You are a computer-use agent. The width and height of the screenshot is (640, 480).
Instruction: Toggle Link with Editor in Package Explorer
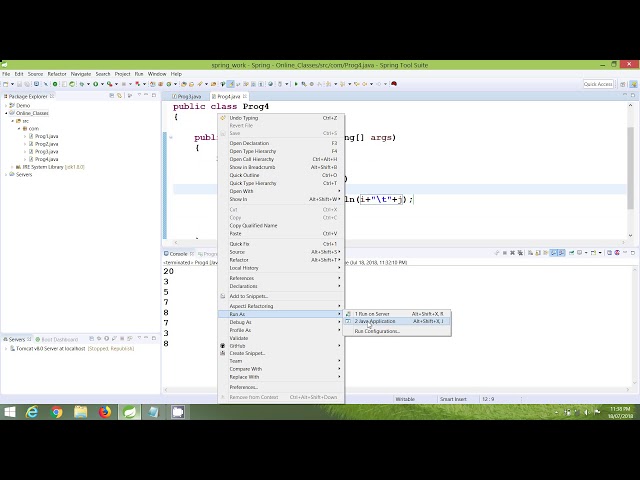(120, 96)
